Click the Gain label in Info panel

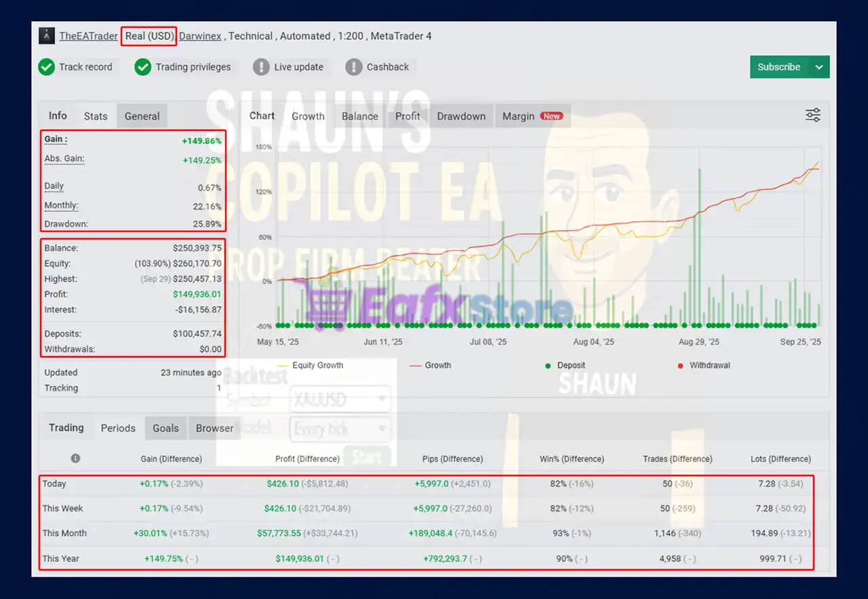[x=56, y=139]
